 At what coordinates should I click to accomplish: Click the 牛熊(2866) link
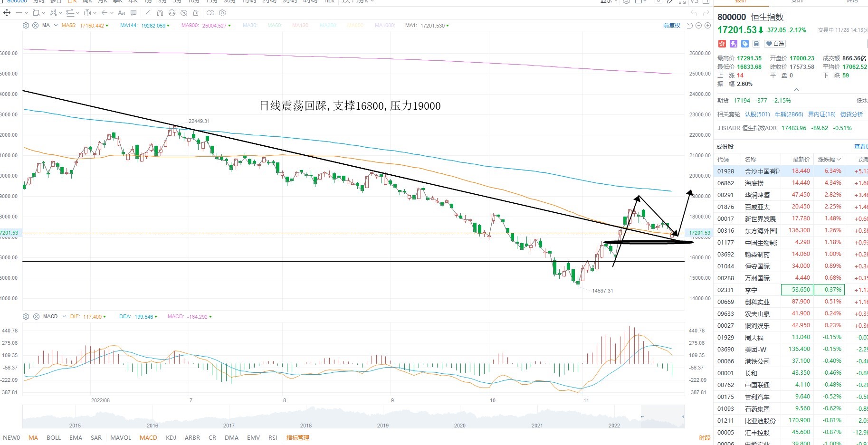click(789, 114)
